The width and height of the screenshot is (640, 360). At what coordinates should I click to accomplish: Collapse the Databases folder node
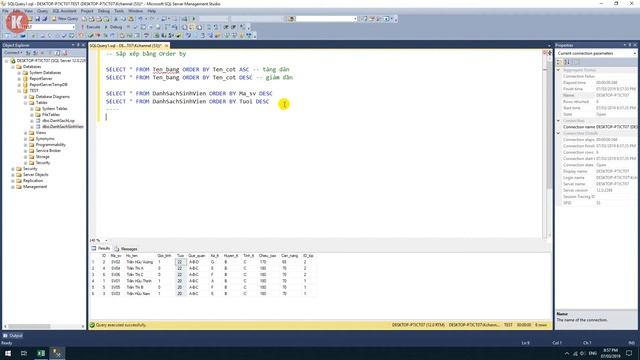coord(13,67)
